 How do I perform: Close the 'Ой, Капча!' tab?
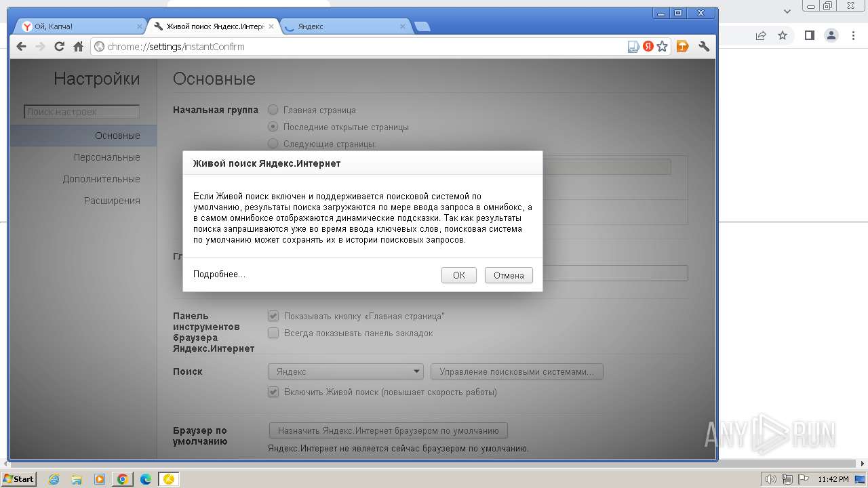click(140, 26)
